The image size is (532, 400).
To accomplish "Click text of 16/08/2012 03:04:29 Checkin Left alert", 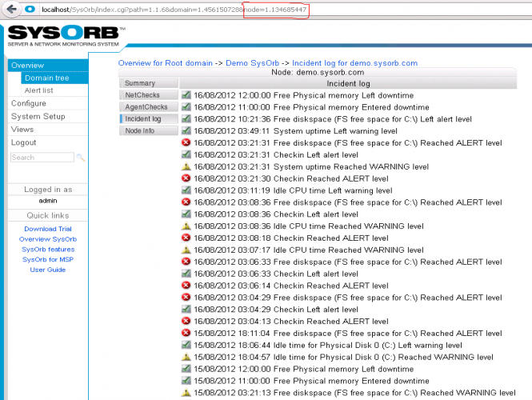I will tap(276, 310).
